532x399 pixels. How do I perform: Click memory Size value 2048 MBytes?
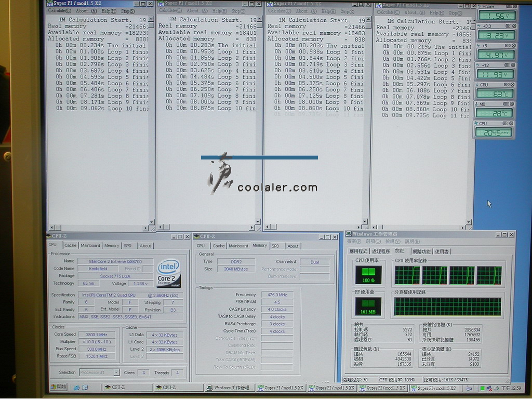click(236, 269)
